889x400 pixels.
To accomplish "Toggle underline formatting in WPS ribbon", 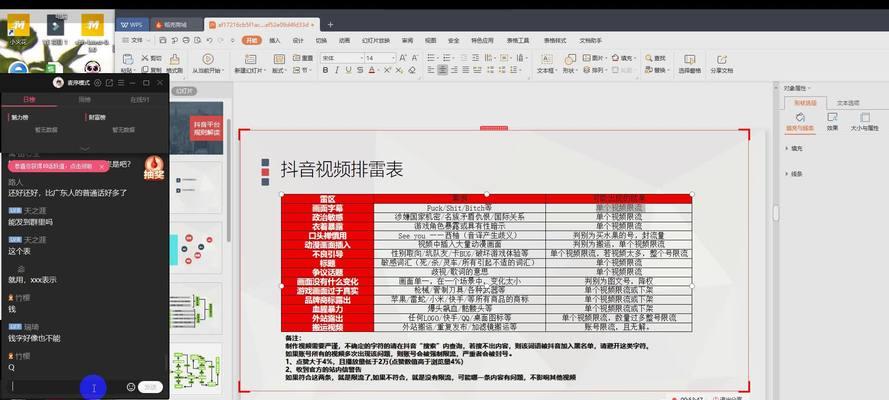I will (348, 70).
